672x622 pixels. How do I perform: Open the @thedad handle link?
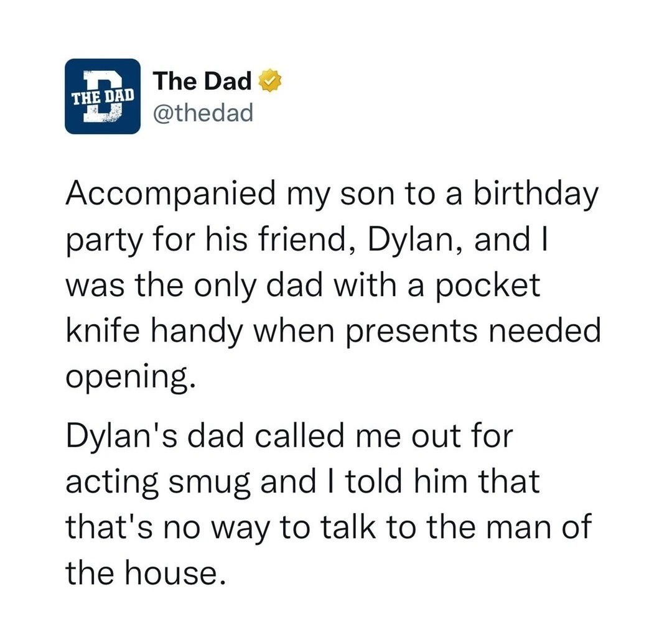point(203,112)
